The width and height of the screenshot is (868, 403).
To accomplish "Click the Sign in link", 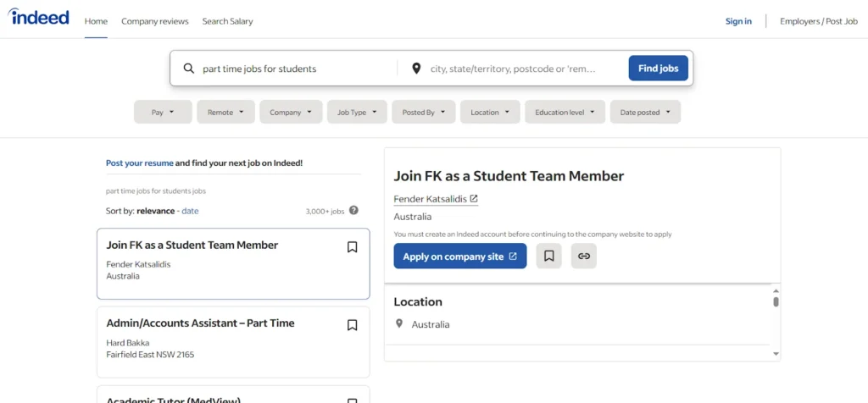I will pyautogui.click(x=738, y=21).
